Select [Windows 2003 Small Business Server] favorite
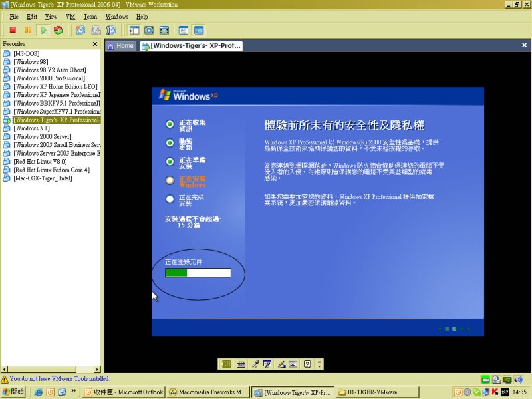 pos(57,145)
